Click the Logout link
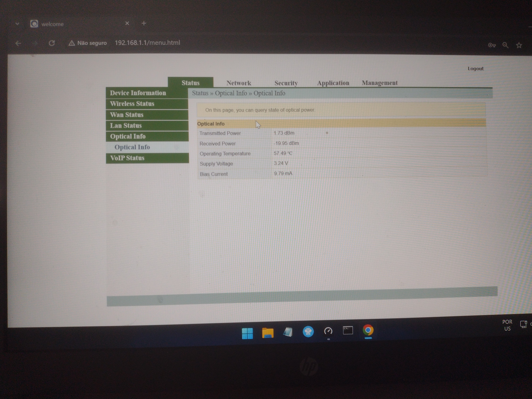Screen dimensions: 532x399 (475, 68)
